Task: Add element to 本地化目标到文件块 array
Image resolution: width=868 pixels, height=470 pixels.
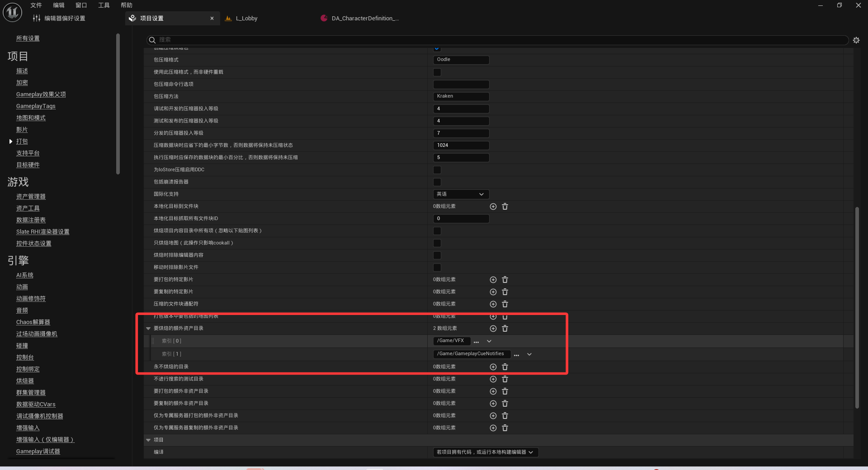Action: coord(493,207)
